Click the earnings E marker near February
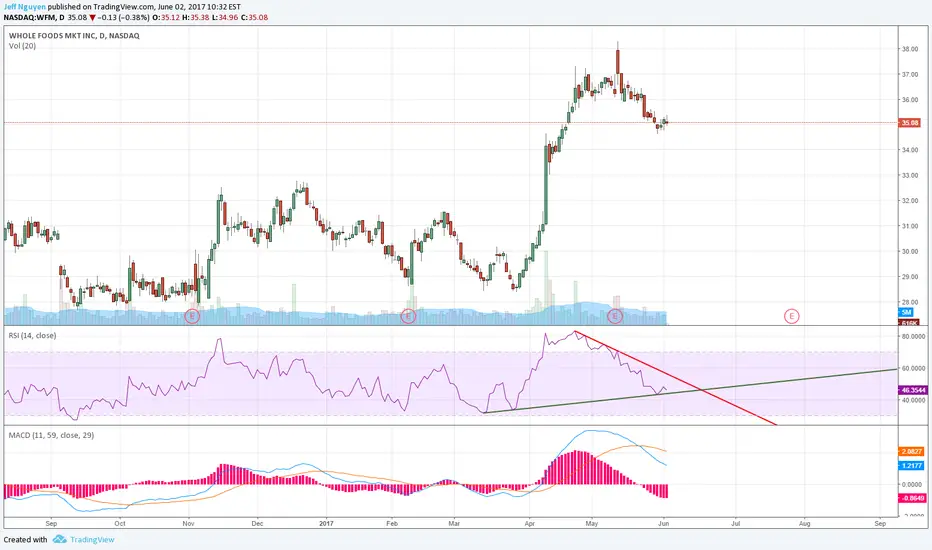The width and height of the screenshot is (932, 550). (x=408, y=316)
